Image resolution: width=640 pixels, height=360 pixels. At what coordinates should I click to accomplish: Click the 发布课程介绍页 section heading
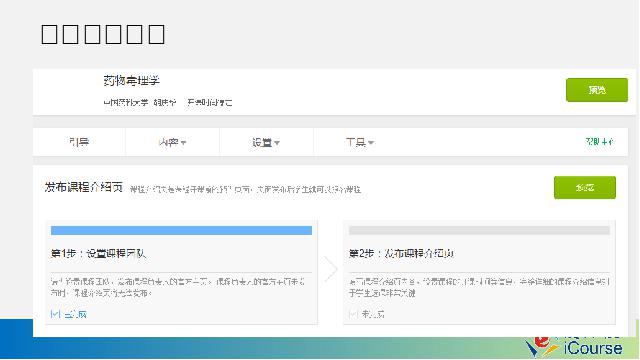click(x=84, y=187)
